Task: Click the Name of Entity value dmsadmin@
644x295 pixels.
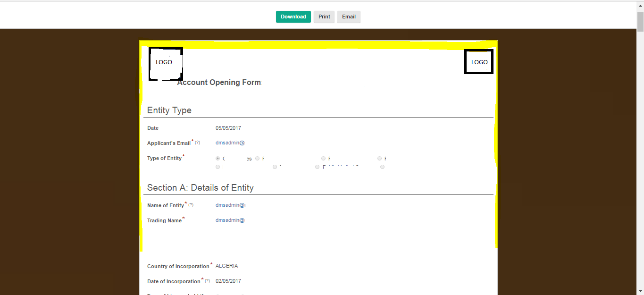Action: tap(230, 205)
